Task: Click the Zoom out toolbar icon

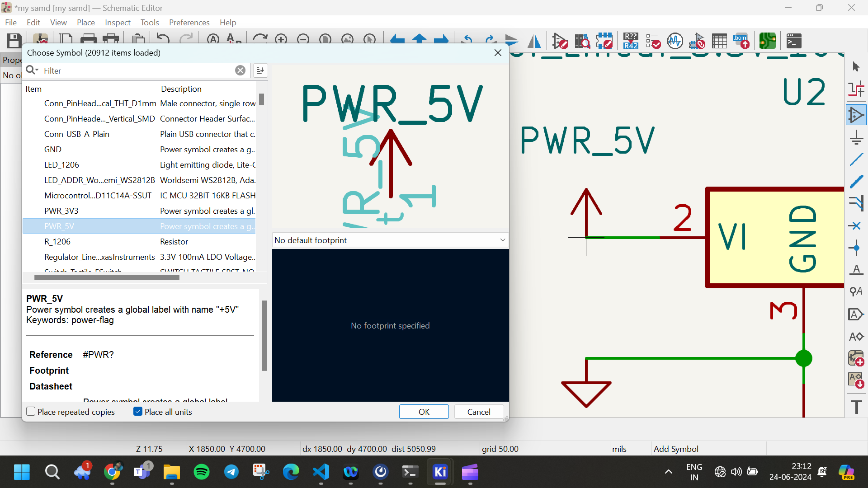Action: tap(303, 40)
